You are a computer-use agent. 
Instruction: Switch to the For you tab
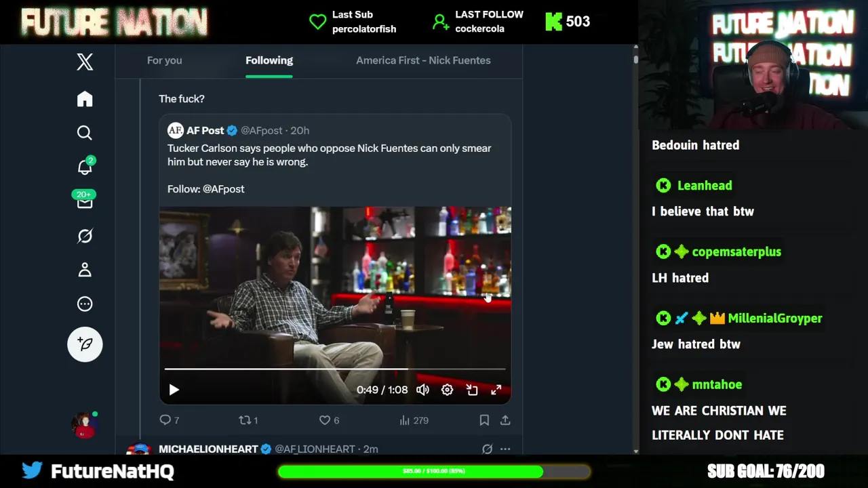pyautogui.click(x=164, y=60)
